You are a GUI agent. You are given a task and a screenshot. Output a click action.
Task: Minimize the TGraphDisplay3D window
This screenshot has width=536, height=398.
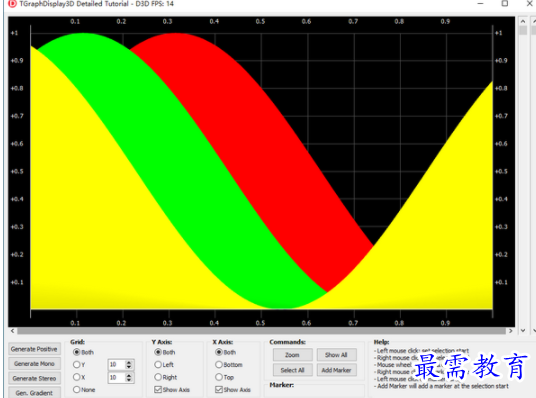tap(480, 3)
